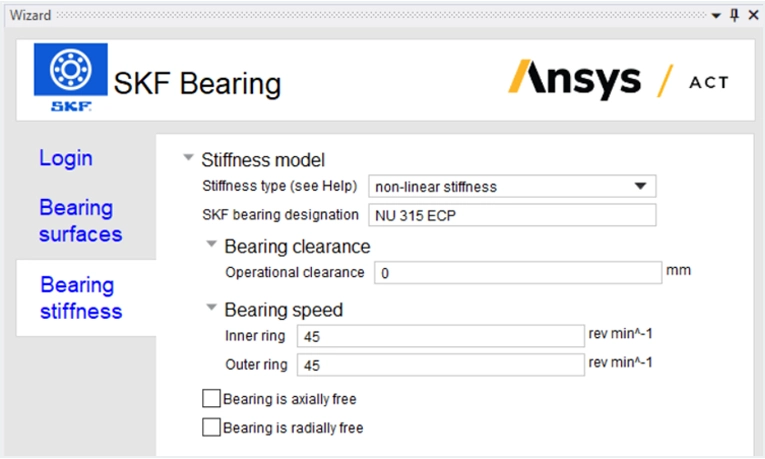Click the 'Stiffness type (see Help)' label
The image size is (765, 459).
[280, 186]
